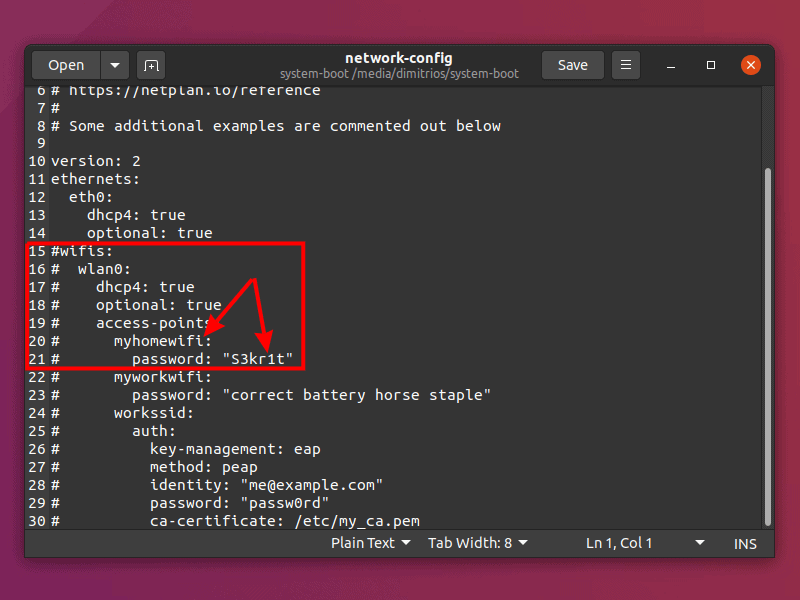Click the Open button in the header

pos(66,65)
